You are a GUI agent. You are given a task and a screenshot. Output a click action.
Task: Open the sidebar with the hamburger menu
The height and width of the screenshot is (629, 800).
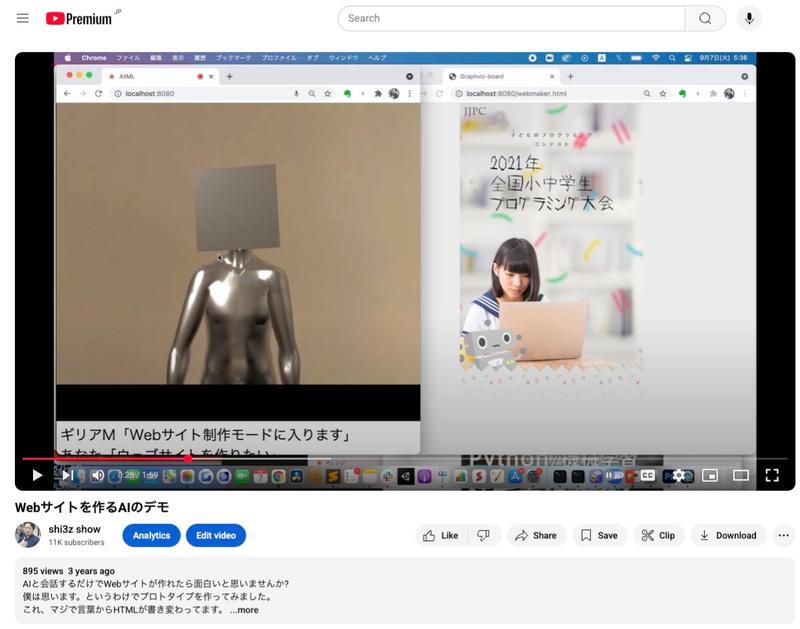pos(22,17)
